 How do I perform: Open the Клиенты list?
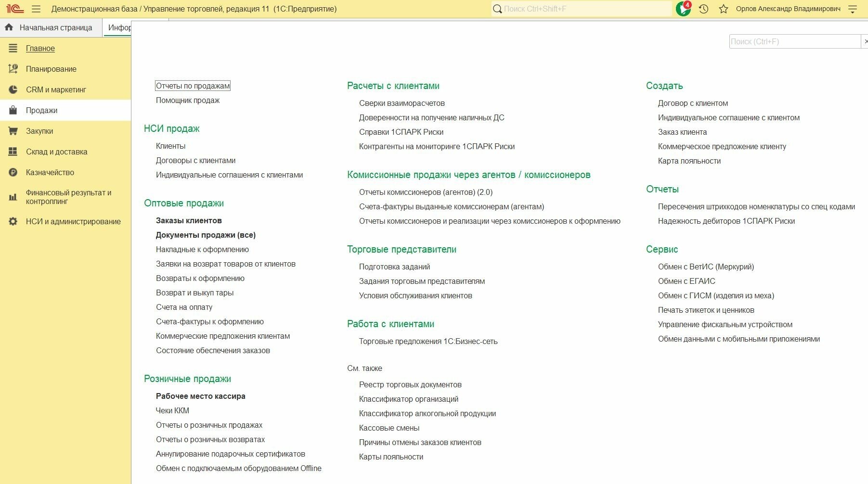pos(170,146)
